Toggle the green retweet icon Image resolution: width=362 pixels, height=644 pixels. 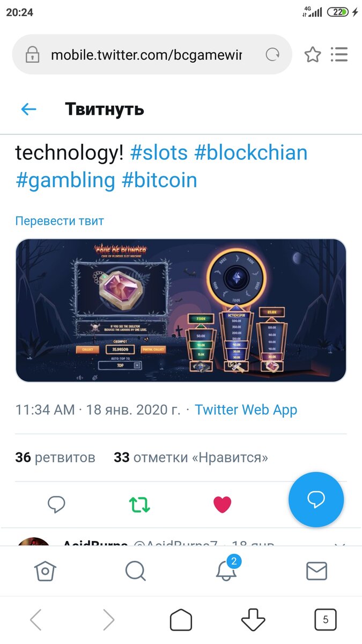pos(139,504)
